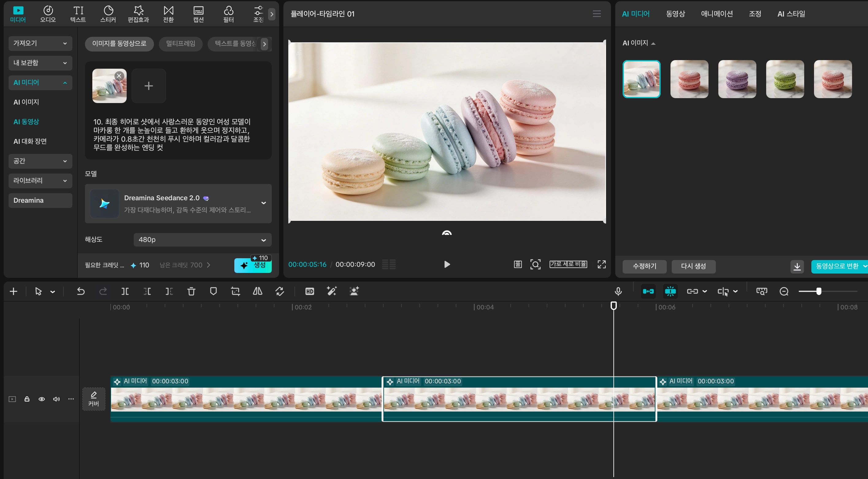The height and width of the screenshot is (479, 868).
Task: Toggle the track lock icon
Action: click(x=27, y=399)
